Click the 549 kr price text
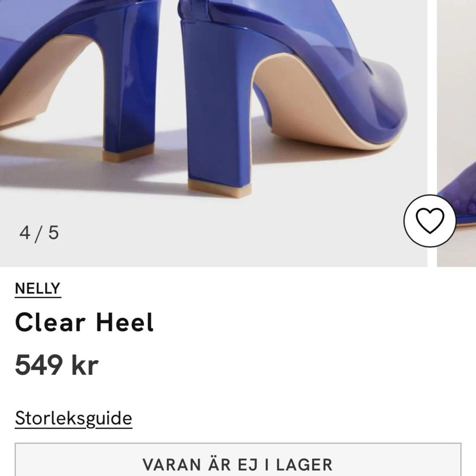 57,365
